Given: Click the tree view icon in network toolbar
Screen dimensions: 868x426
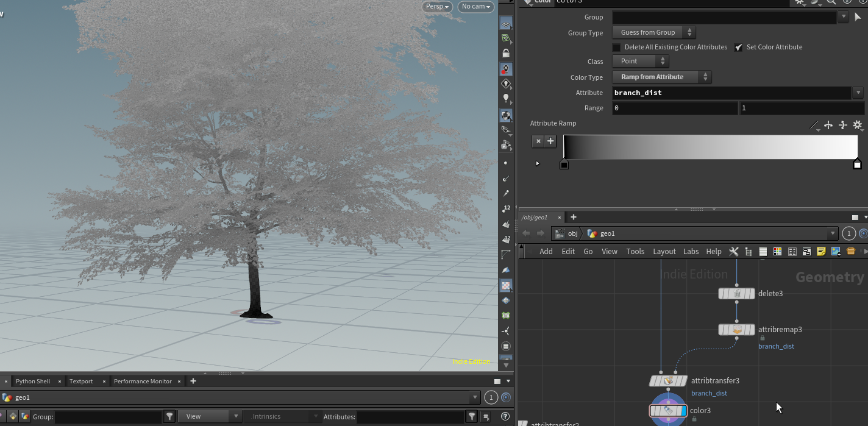Looking at the screenshot, I should point(749,252).
